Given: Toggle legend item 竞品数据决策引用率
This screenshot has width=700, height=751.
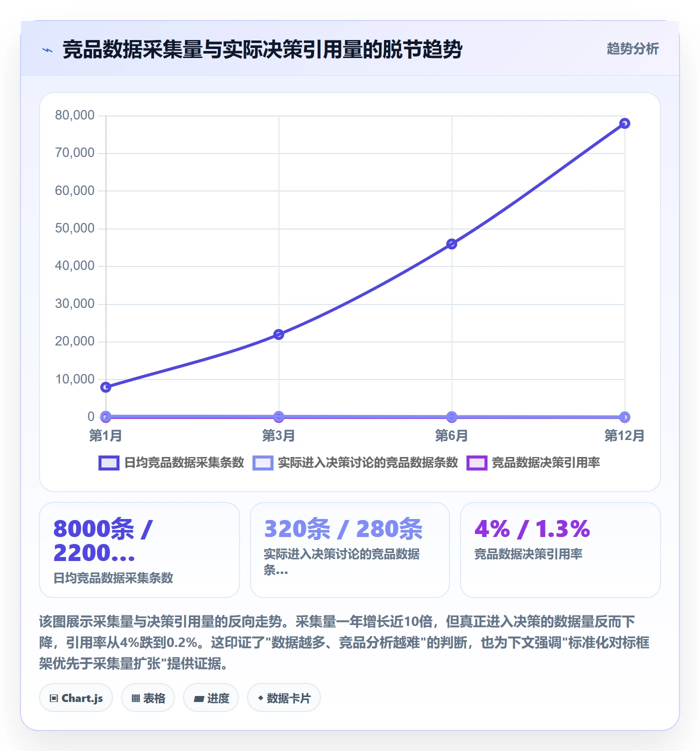Looking at the screenshot, I should click(533, 462).
